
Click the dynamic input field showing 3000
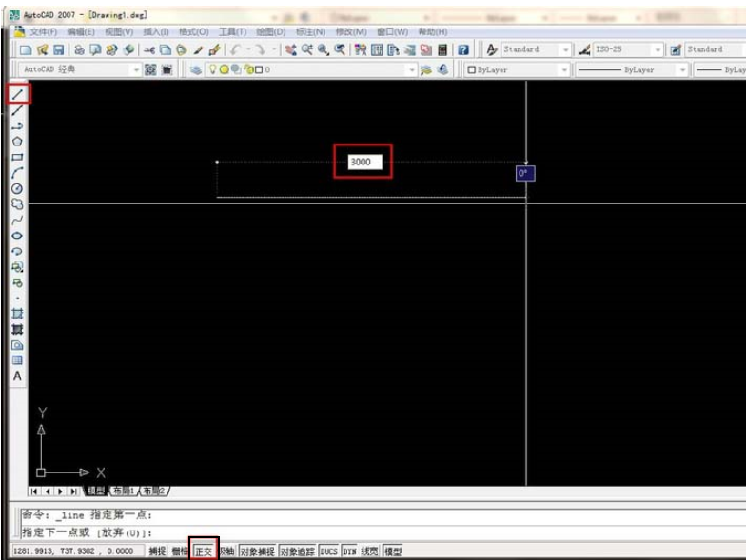pyautogui.click(x=365, y=162)
